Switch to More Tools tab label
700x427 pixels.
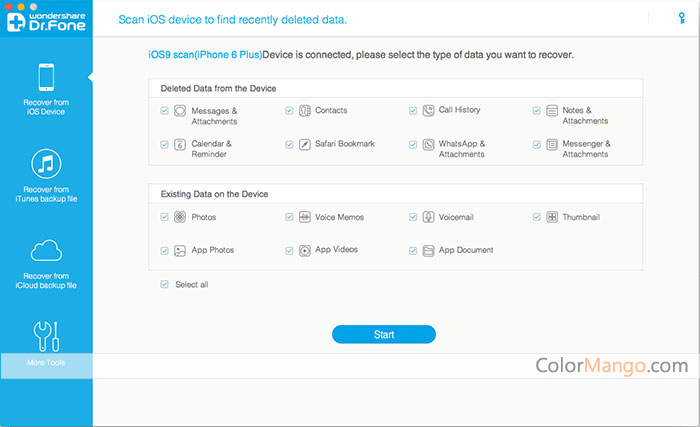46,363
